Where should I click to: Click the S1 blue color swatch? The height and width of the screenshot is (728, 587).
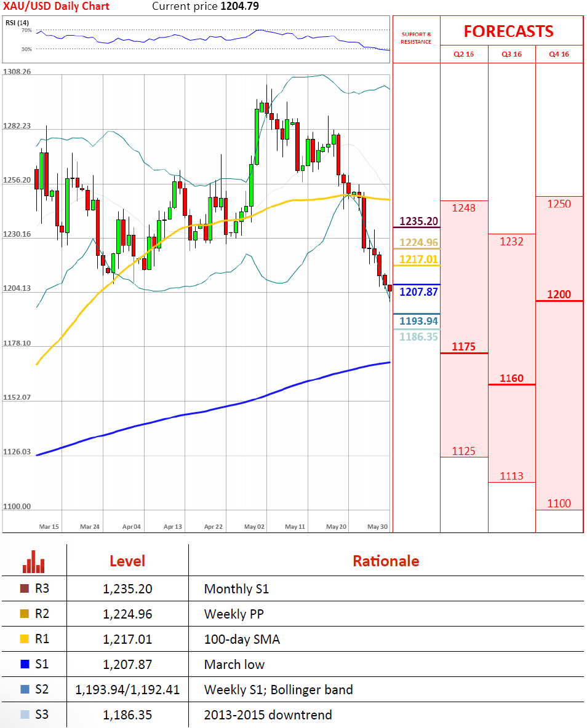coord(25,664)
